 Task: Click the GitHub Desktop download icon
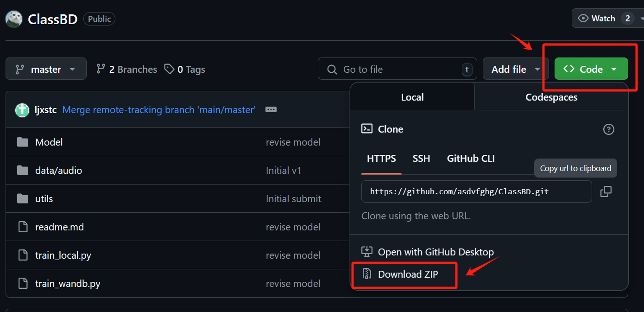pos(367,252)
